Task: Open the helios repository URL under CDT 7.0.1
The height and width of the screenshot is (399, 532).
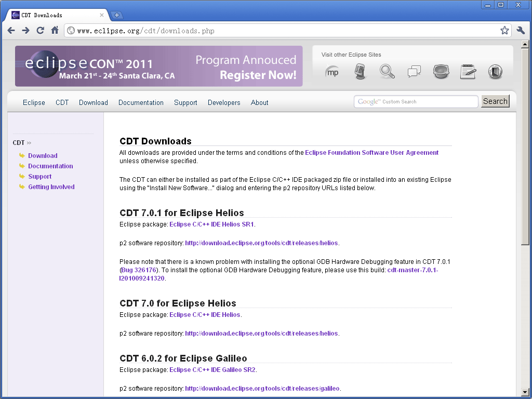Action: tap(262, 243)
